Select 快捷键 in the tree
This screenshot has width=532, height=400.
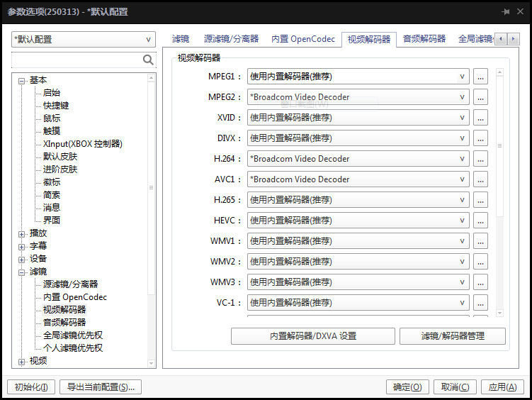coord(56,106)
